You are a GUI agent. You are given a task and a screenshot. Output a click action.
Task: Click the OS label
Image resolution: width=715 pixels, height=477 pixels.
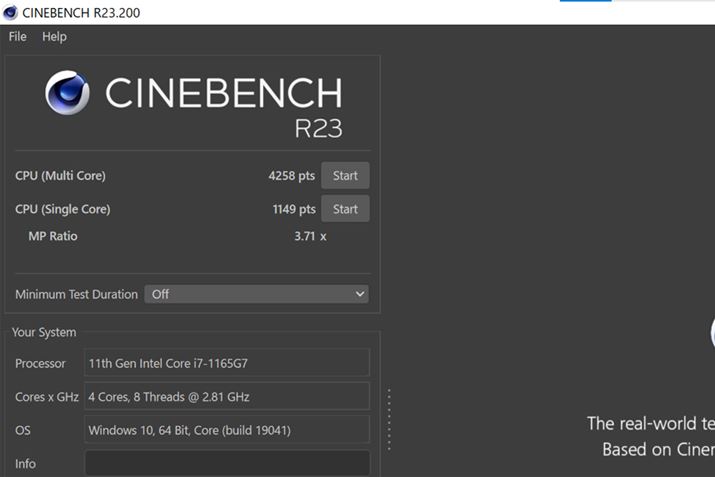(x=23, y=430)
